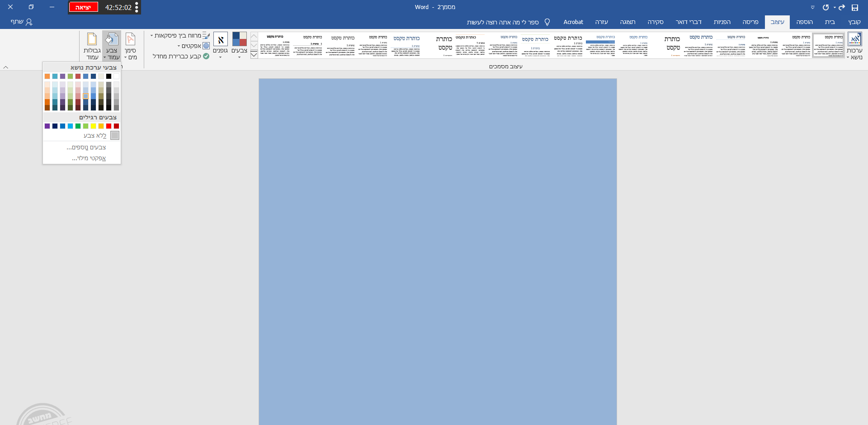Pick the yellow standard color swatch
868x425 pixels.
(93, 126)
